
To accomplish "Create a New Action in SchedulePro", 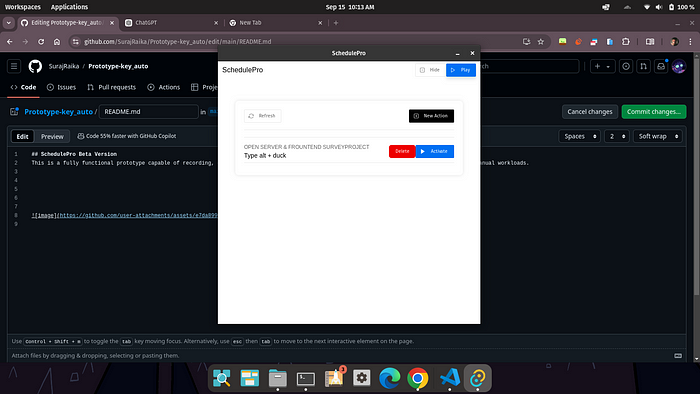I will tap(431, 116).
